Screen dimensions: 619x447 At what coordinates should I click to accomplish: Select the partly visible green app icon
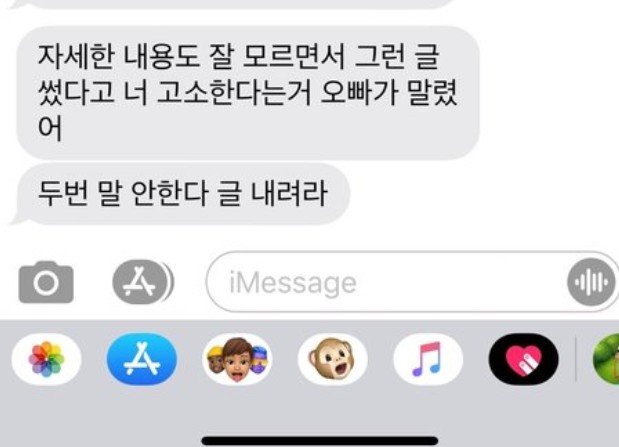point(606,359)
